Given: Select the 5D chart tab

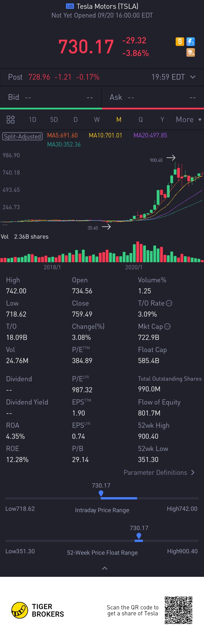Looking at the screenshot, I should coord(54,120).
